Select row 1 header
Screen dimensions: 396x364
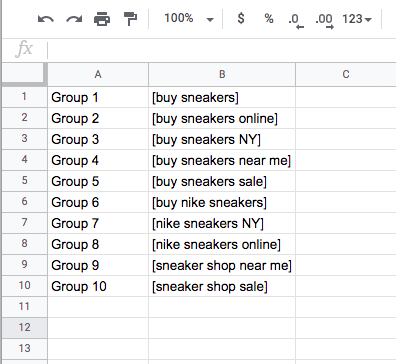(x=25, y=97)
